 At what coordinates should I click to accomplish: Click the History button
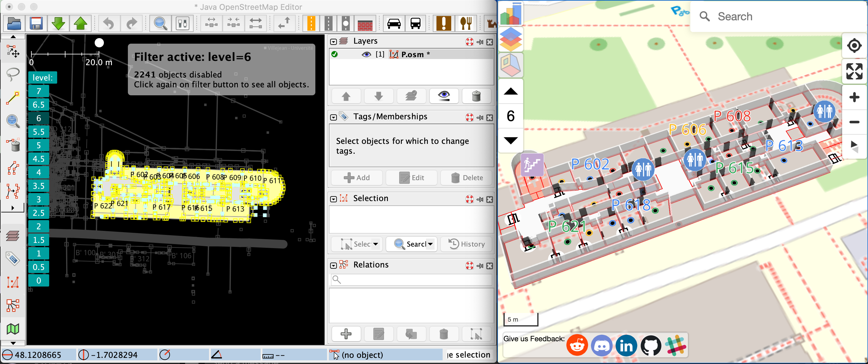pos(467,244)
